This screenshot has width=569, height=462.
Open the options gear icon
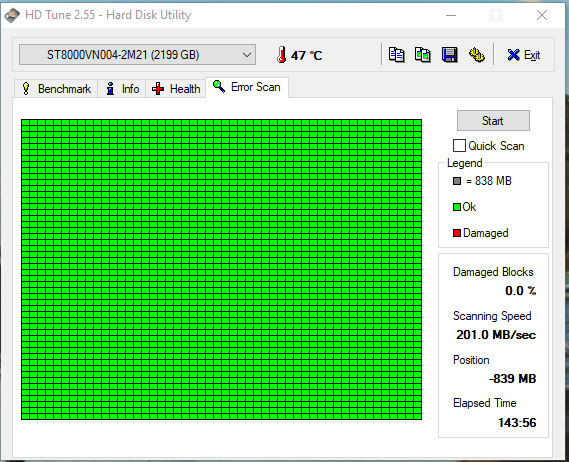tap(476, 55)
